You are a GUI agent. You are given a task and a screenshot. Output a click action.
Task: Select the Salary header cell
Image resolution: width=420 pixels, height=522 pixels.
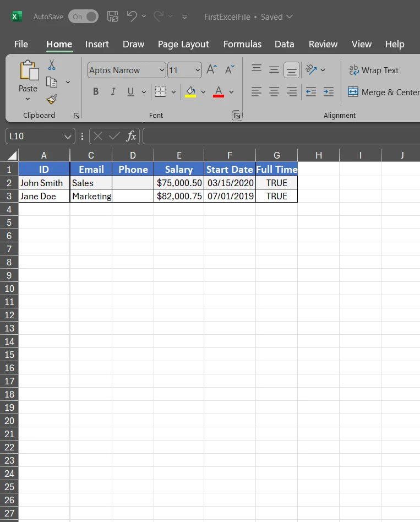179,169
